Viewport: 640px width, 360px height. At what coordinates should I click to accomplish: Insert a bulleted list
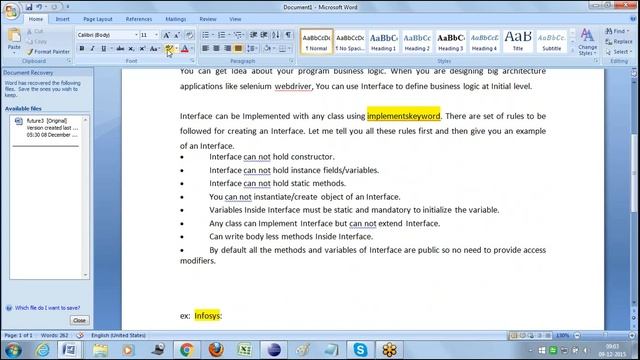tap(205, 35)
